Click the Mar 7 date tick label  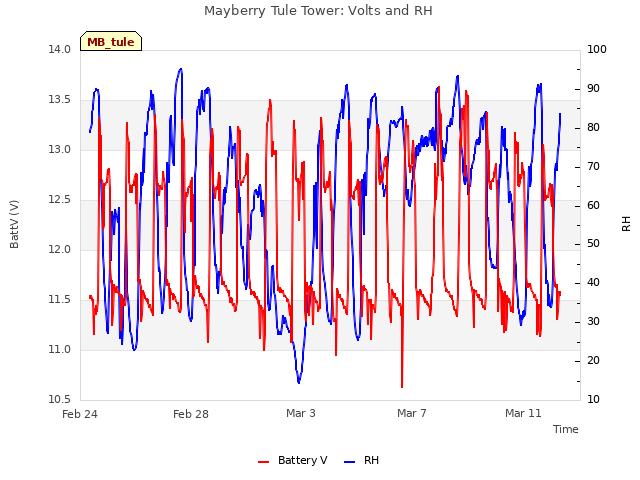[x=412, y=413]
